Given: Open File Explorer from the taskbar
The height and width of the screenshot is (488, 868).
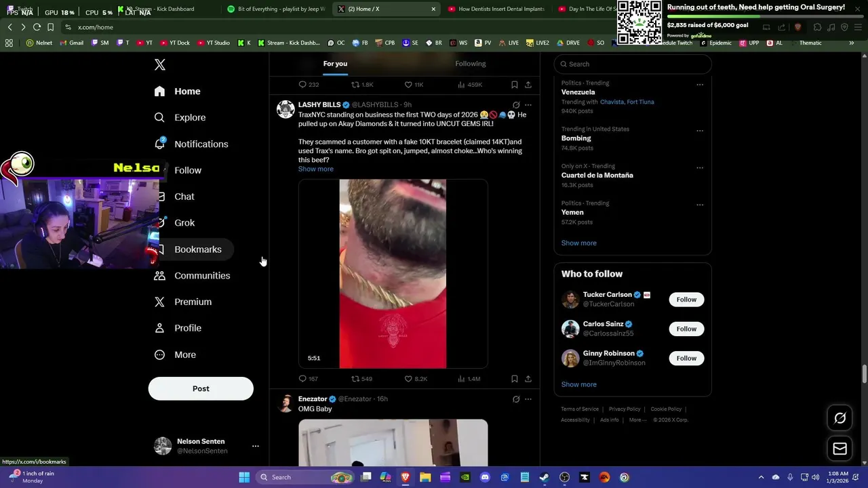Looking at the screenshot, I should pos(425,477).
